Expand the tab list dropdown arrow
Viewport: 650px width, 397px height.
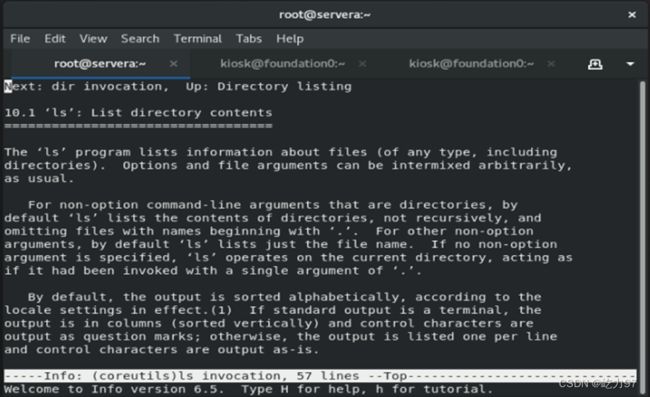point(630,64)
